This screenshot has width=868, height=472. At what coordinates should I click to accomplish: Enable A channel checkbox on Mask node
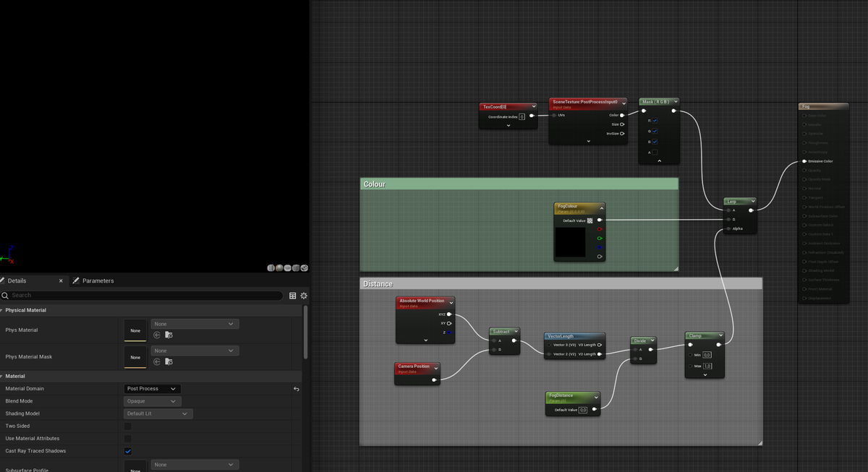(655, 153)
